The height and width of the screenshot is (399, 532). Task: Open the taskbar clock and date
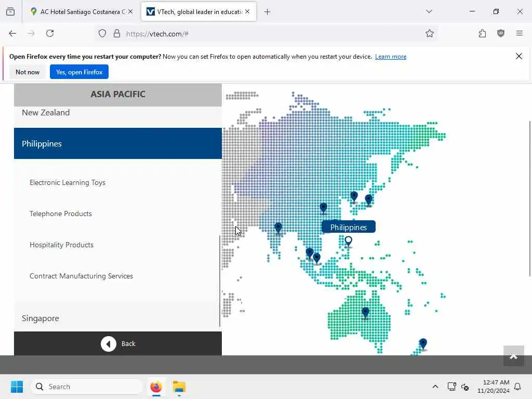(494, 387)
